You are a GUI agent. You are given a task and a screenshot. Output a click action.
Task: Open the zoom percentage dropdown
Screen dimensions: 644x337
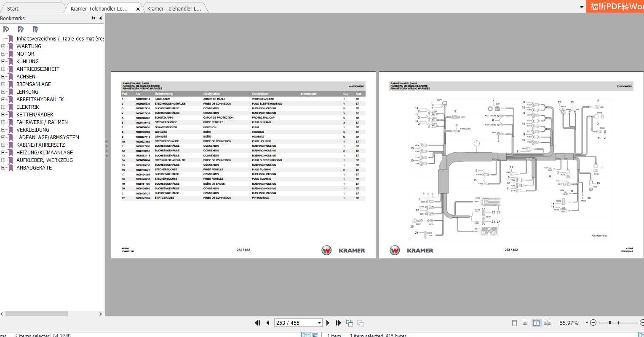(587, 323)
